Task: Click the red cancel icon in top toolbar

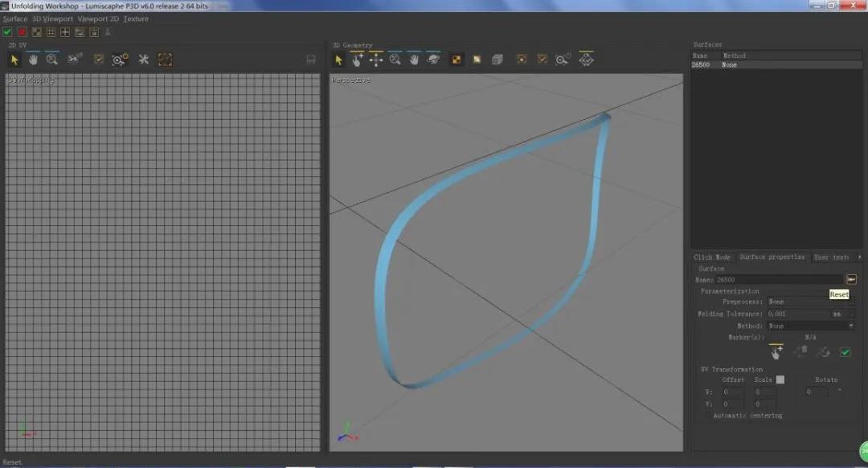Action: pos(22,32)
